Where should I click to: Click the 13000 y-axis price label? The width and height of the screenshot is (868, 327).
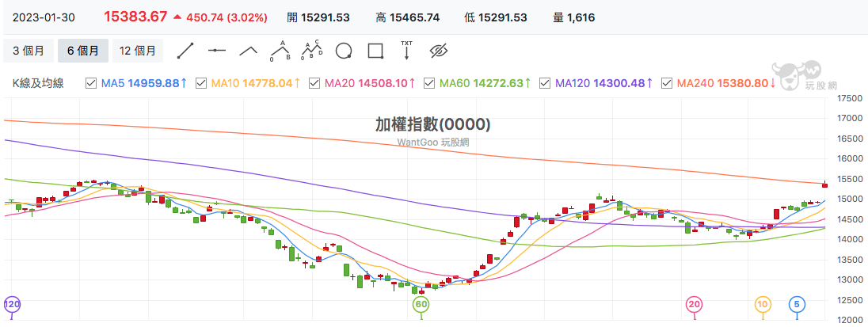coord(851,280)
